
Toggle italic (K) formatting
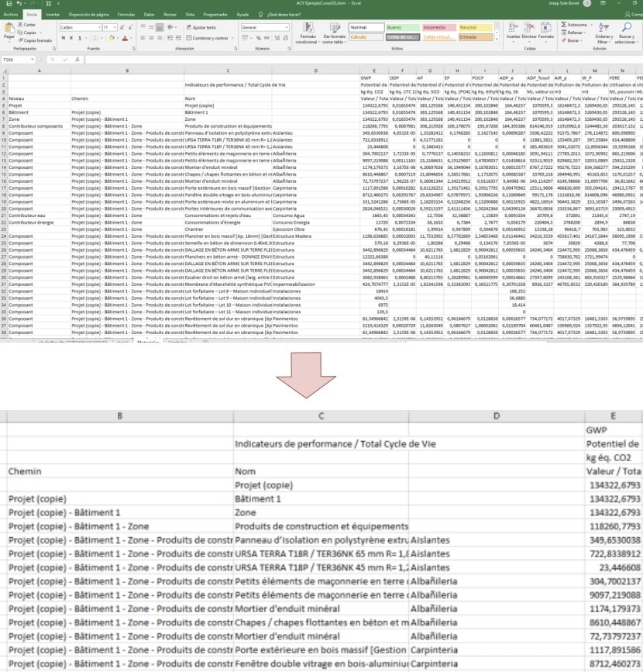[x=71, y=38]
